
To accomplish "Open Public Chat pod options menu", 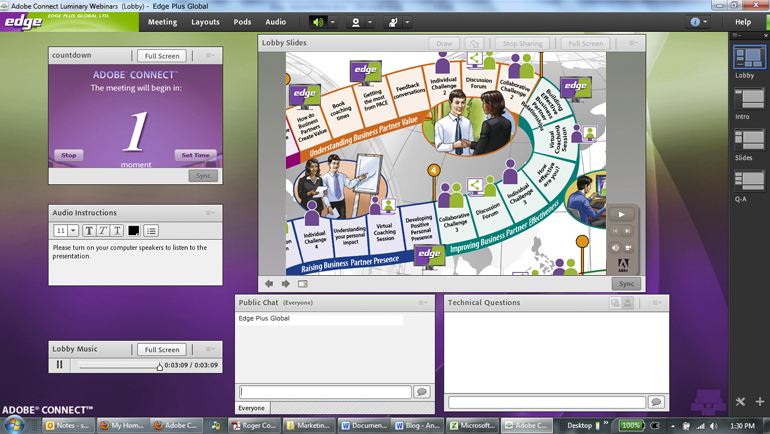I will coord(422,302).
